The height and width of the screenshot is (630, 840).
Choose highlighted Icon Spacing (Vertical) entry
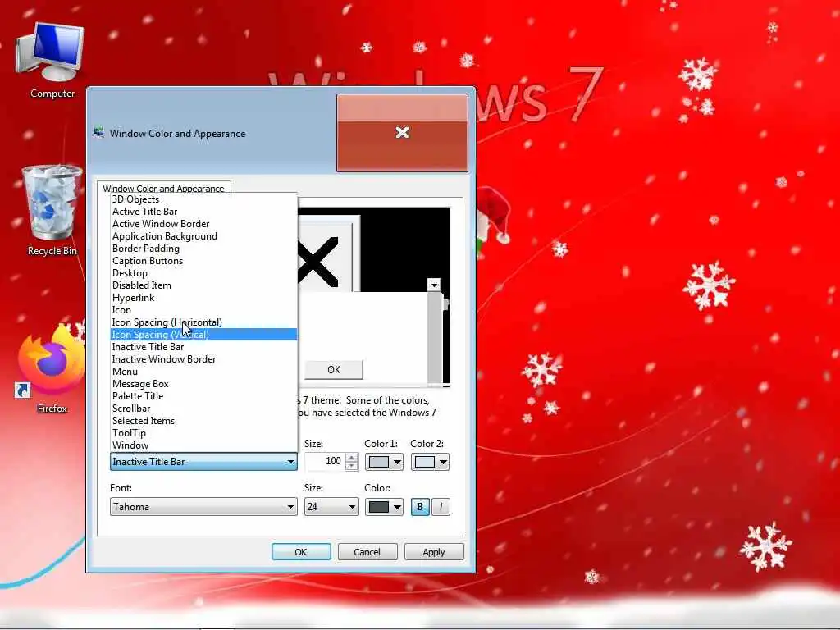[x=203, y=335]
